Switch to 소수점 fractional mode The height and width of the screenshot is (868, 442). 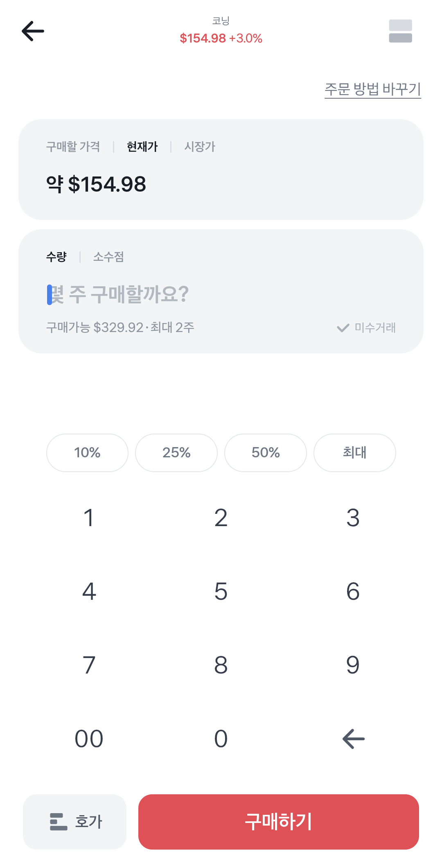(x=108, y=257)
